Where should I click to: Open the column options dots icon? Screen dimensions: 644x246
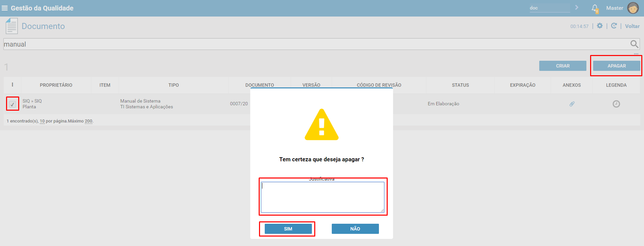[x=12, y=85]
